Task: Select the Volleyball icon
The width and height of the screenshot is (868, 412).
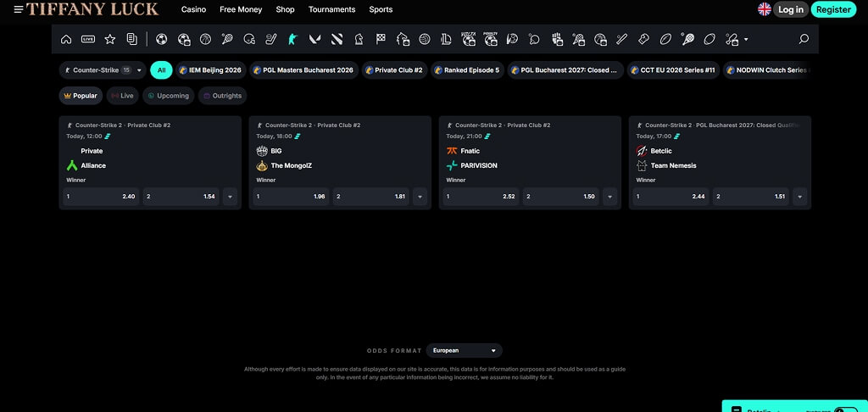Action: pyautogui.click(x=425, y=39)
